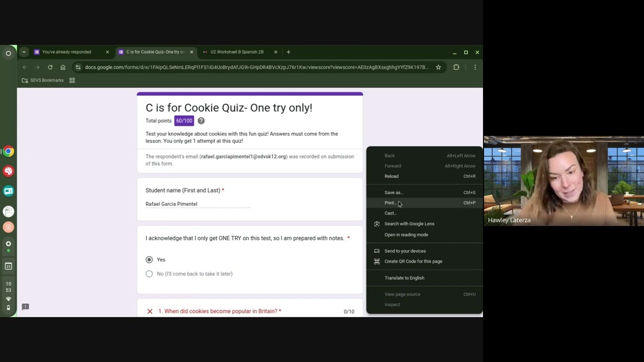The height and width of the screenshot is (362, 644).
Task: Open the Chrome app in the shelf
Action: pos(8,151)
